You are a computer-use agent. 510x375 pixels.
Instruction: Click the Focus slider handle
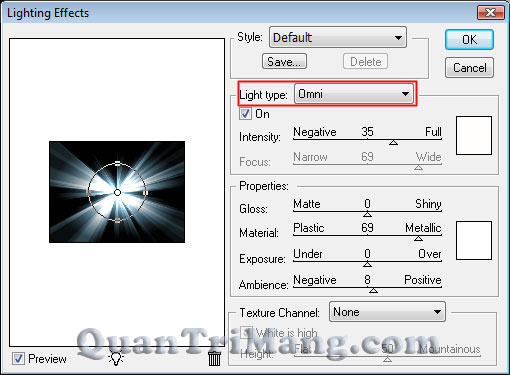point(418,167)
